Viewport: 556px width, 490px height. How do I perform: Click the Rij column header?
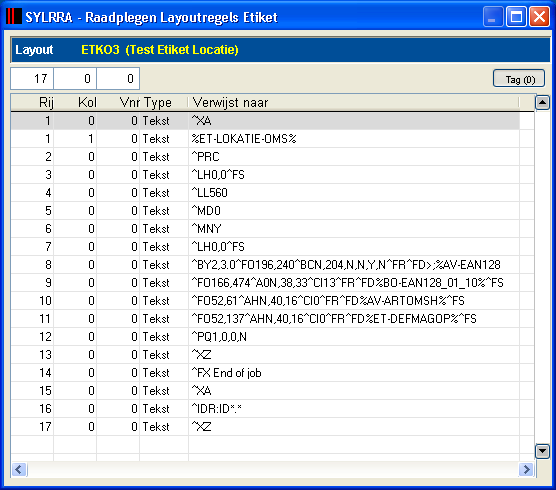[32, 103]
